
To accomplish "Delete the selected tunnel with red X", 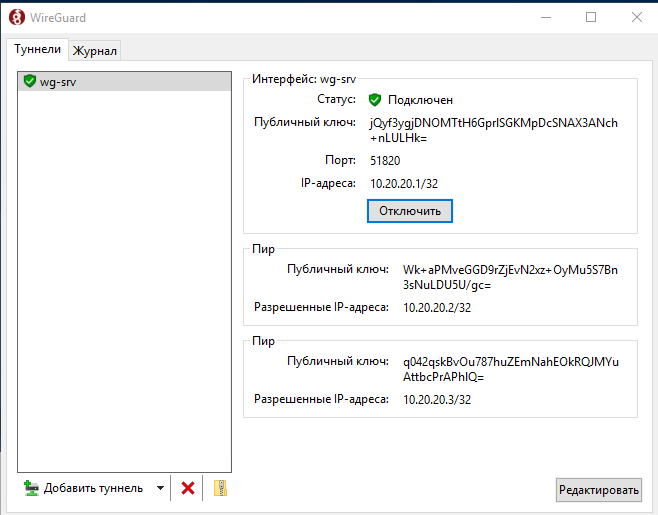I will tap(188, 488).
